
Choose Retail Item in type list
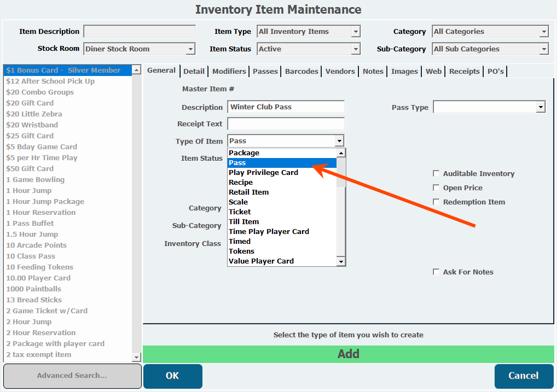[x=248, y=192]
